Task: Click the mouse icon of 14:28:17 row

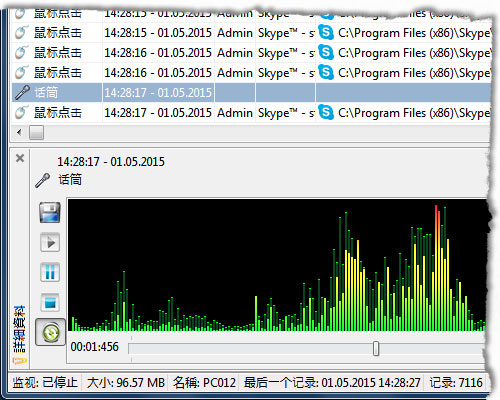Action: pyautogui.click(x=21, y=112)
